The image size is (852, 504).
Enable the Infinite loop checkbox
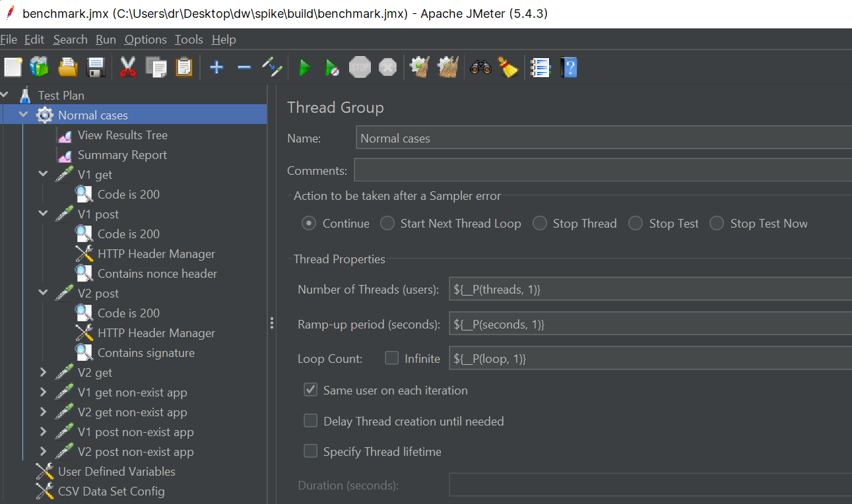pyautogui.click(x=392, y=358)
